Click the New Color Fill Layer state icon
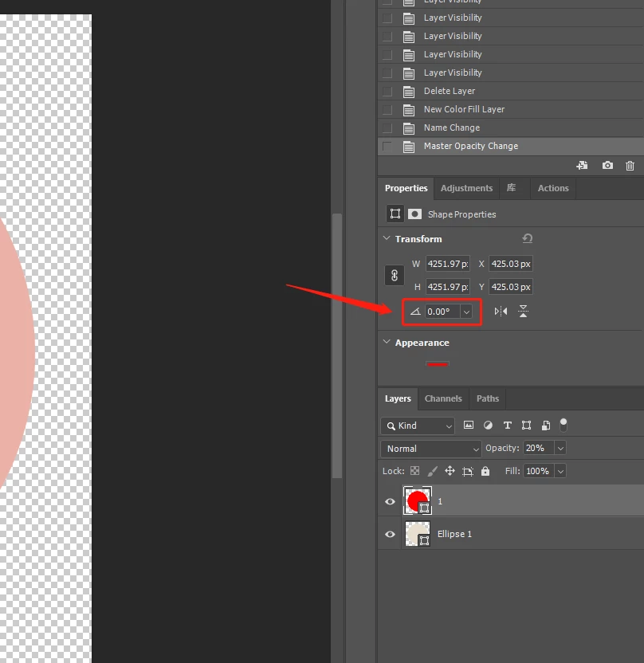Image resolution: width=644 pixels, height=663 pixels. coord(408,110)
